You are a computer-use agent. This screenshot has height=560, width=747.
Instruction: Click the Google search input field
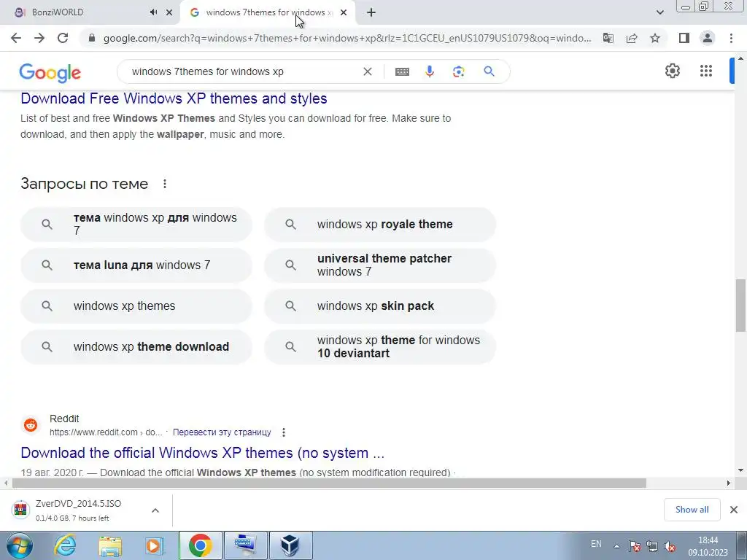[x=243, y=71]
